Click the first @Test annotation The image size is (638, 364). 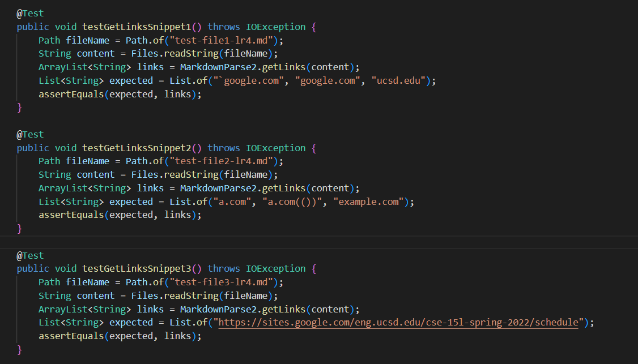pyautogui.click(x=30, y=13)
